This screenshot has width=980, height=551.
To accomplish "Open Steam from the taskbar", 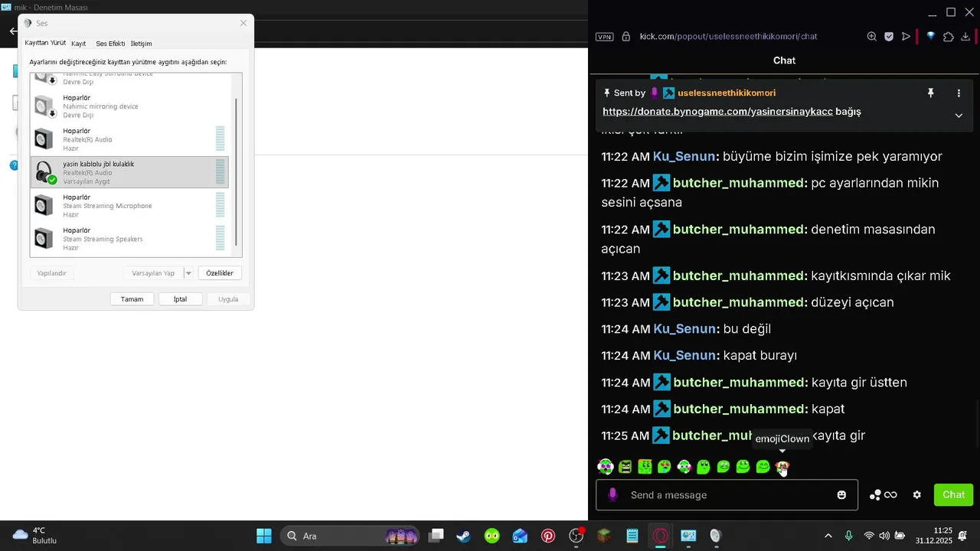I will [x=463, y=536].
